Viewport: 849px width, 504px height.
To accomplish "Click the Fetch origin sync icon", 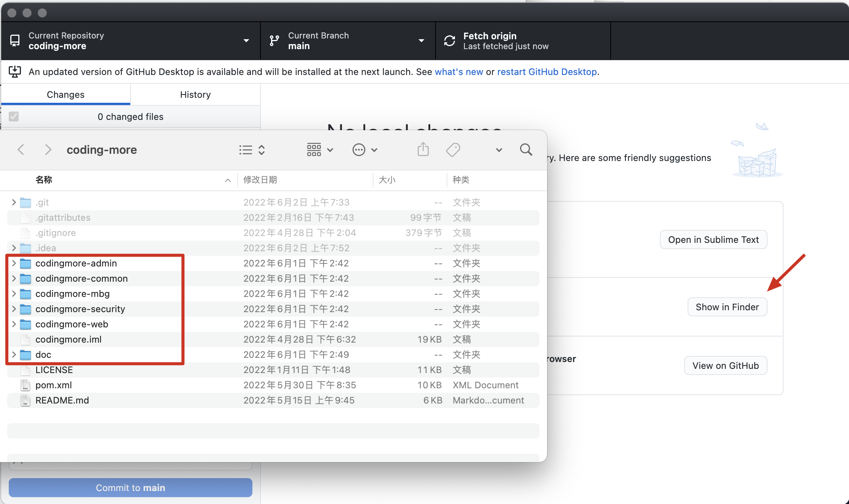I will coord(450,41).
